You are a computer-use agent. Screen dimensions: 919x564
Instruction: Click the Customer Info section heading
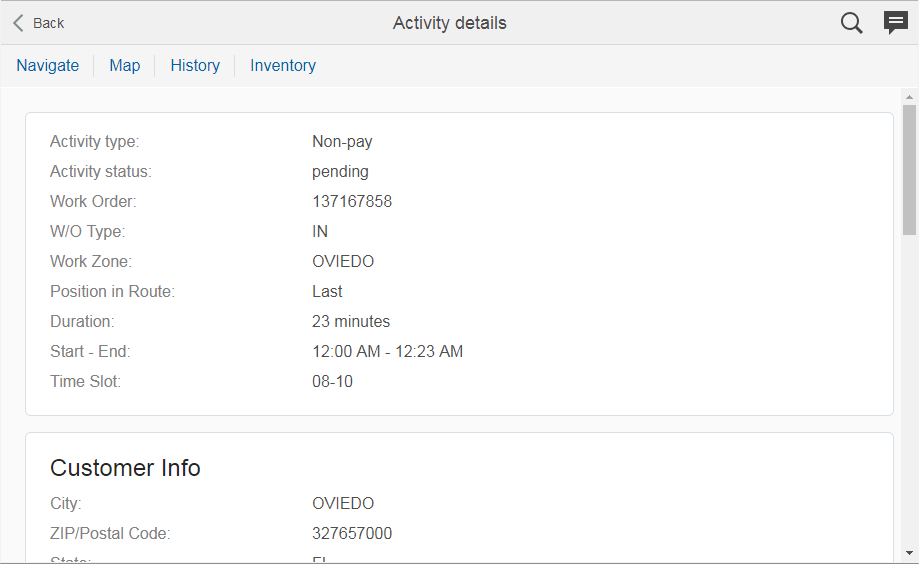coord(125,468)
